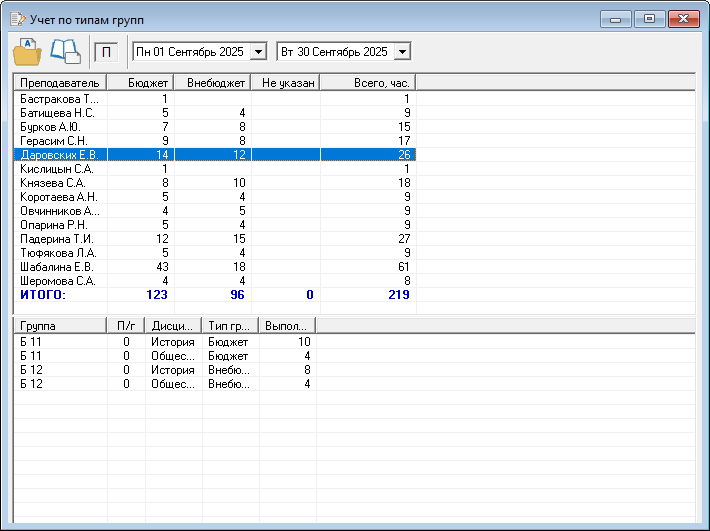Select teacher row 'Падерина Т.И.'

point(57,239)
